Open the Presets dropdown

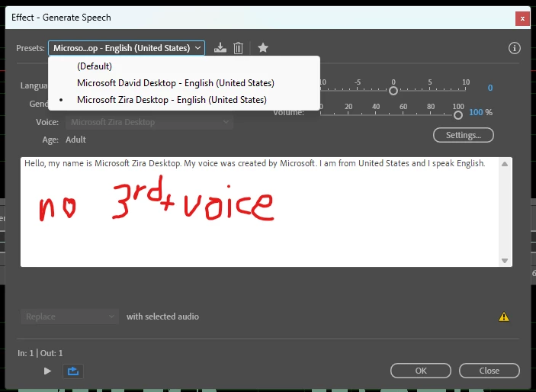pyautogui.click(x=127, y=48)
